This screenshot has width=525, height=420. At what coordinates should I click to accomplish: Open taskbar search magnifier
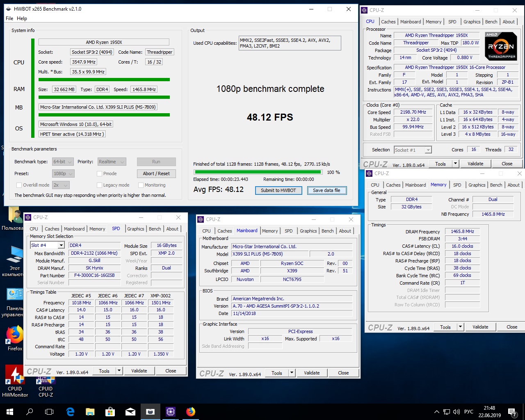[30, 412]
